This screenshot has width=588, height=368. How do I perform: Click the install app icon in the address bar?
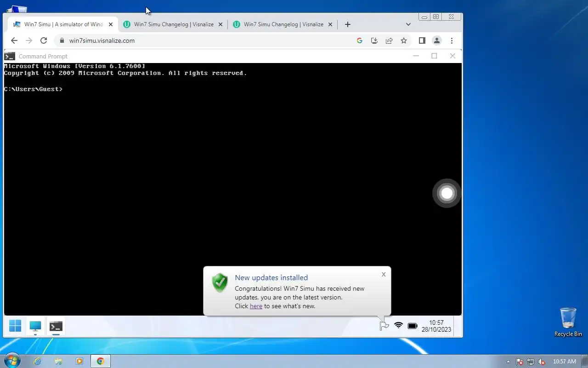click(374, 40)
